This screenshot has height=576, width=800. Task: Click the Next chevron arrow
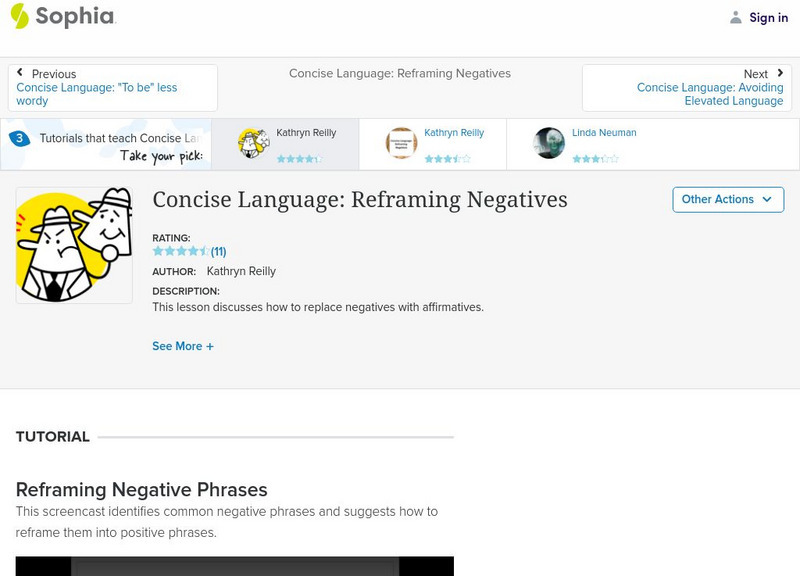pos(779,72)
